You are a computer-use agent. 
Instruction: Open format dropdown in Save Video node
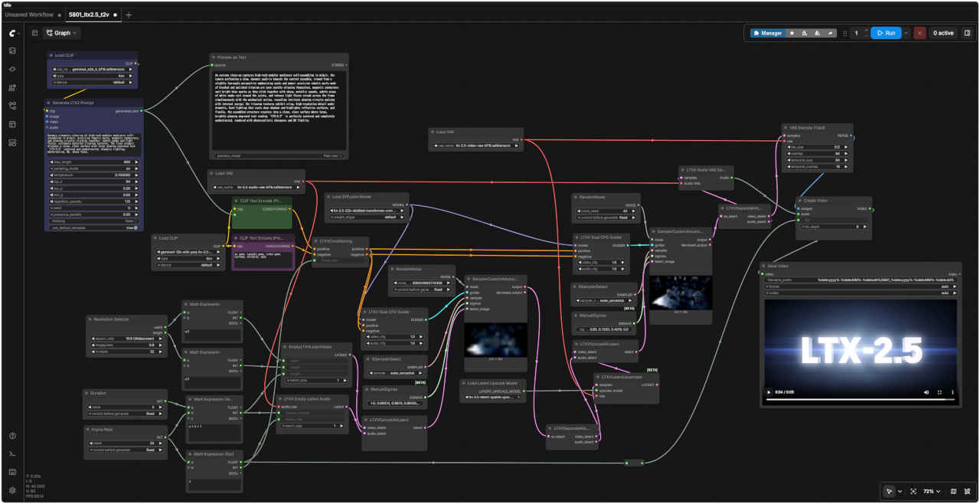click(x=861, y=286)
